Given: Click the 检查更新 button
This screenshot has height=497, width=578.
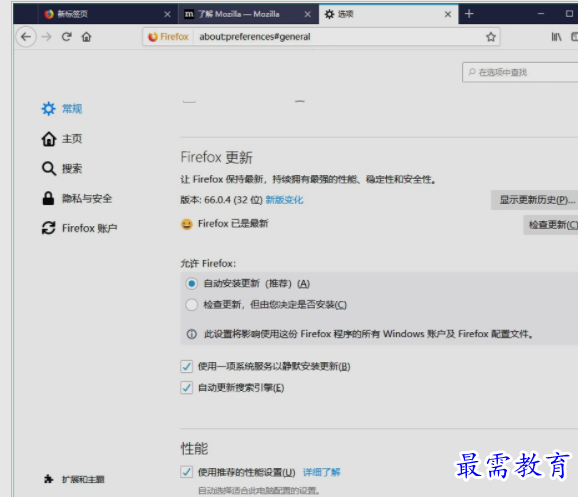Looking at the screenshot, I should [x=550, y=225].
